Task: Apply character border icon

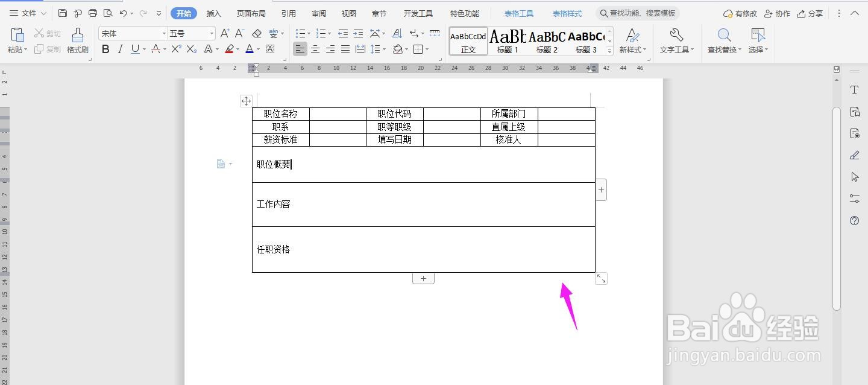Action: (x=270, y=49)
